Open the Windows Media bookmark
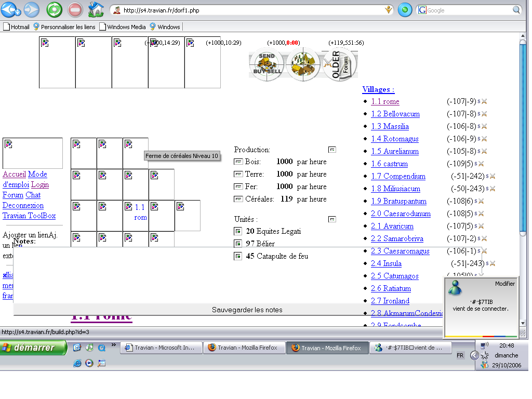 click(x=123, y=27)
